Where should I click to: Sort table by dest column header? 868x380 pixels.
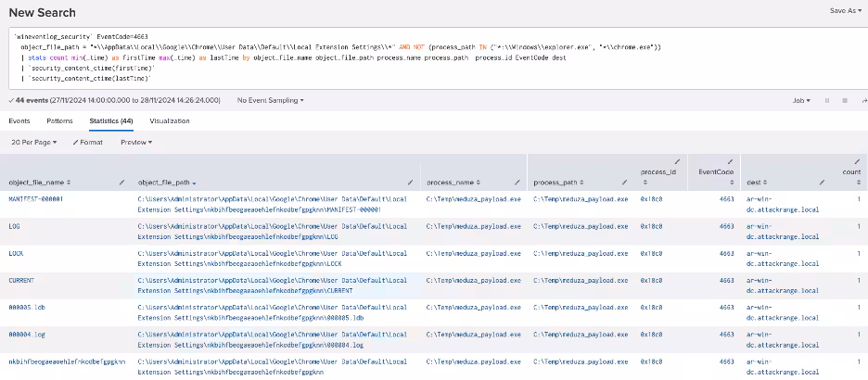coord(758,183)
